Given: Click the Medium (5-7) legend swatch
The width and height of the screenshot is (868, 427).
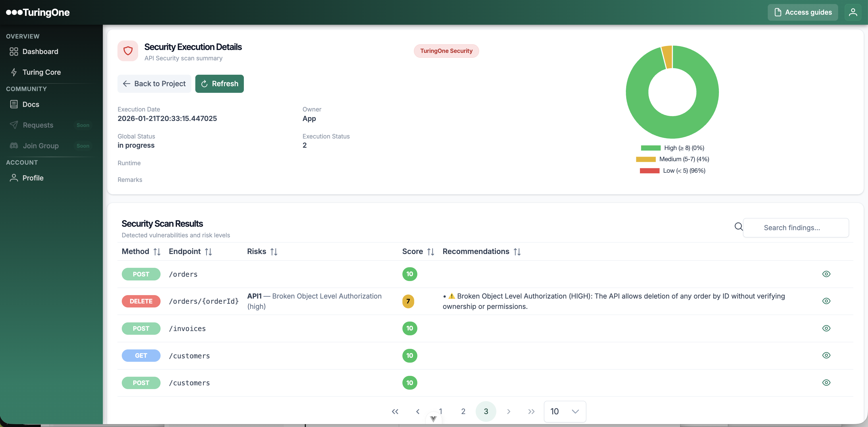Looking at the screenshot, I should (x=646, y=159).
